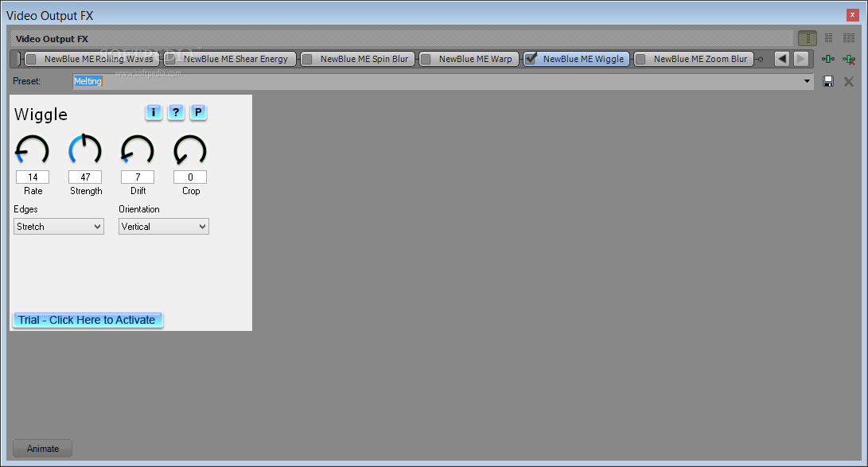Image resolution: width=868 pixels, height=467 pixels.
Task: Click the Drift value field showing 7
Action: tap(138, 177)
